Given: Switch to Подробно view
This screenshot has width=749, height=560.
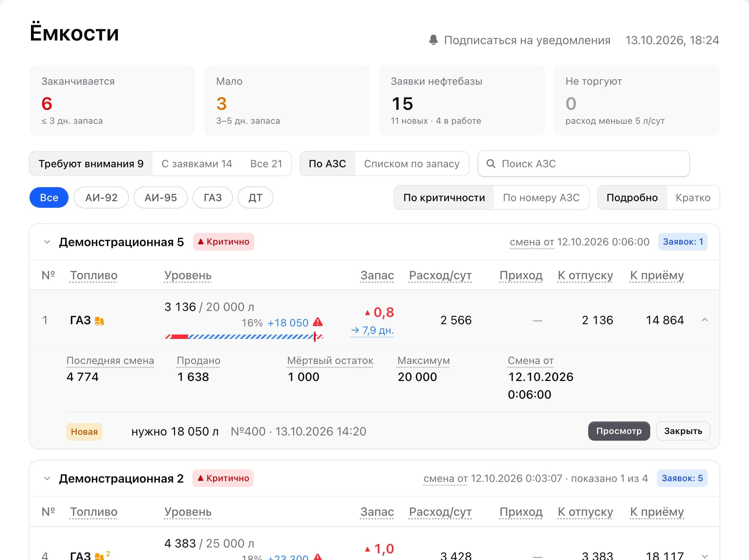Looking at the screenshot, I should pos(632,197).
